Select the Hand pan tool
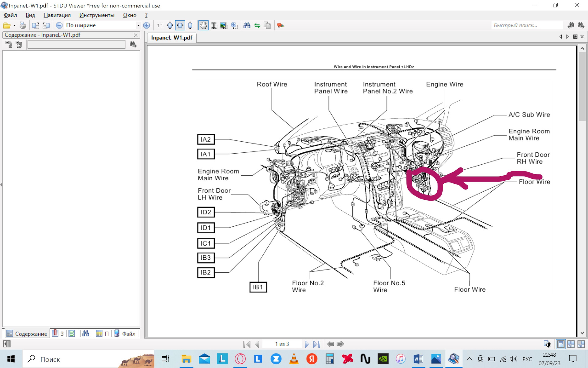 [203, 25]
